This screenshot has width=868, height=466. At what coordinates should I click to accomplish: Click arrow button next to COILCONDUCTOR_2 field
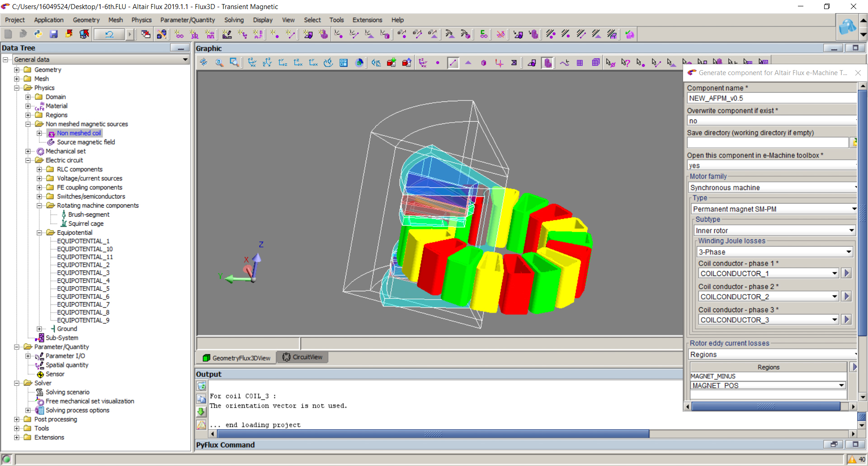tap(847, 296)
